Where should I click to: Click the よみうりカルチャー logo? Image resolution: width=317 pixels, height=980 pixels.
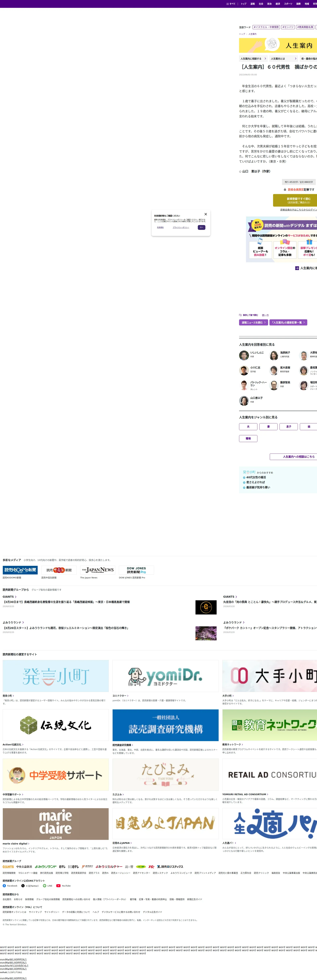point(109,867)
